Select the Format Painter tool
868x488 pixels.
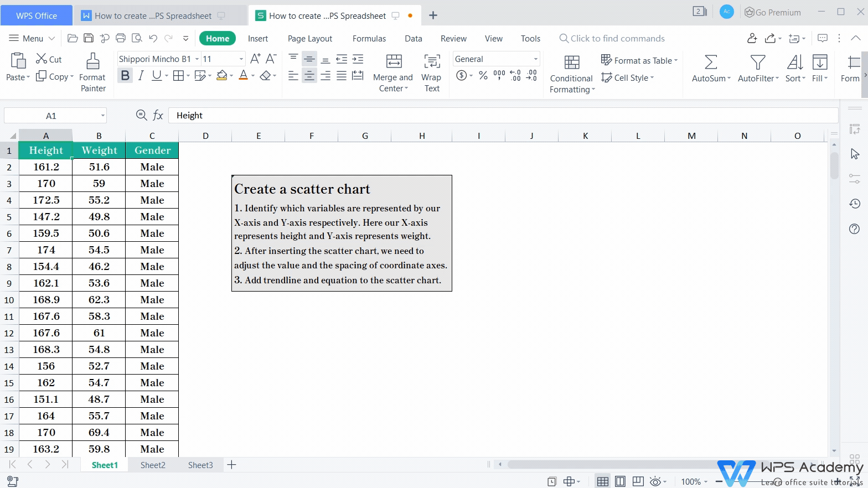(x=93, y=72)
